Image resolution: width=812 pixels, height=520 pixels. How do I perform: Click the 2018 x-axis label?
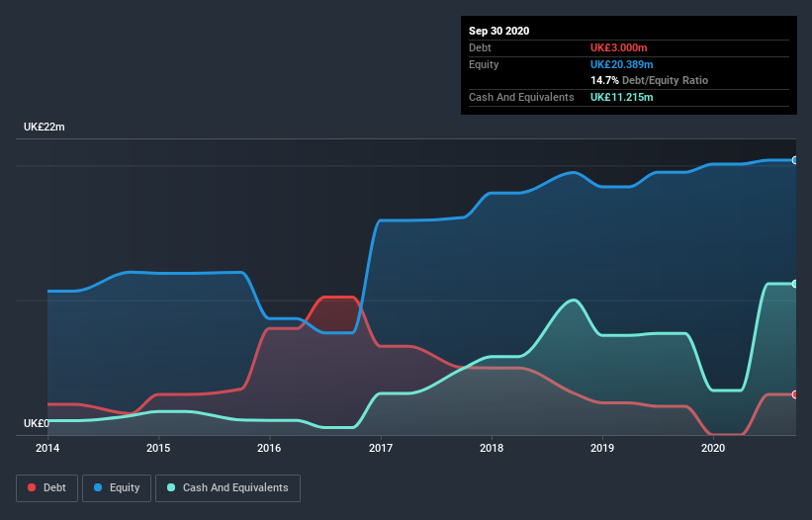492,448
